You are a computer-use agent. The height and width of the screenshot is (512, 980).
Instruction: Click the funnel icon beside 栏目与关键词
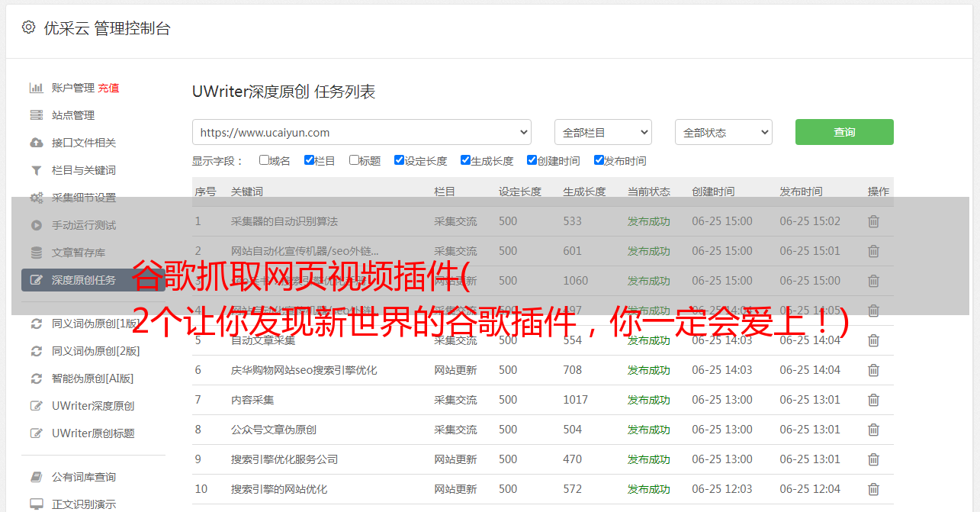click(36, 170)
